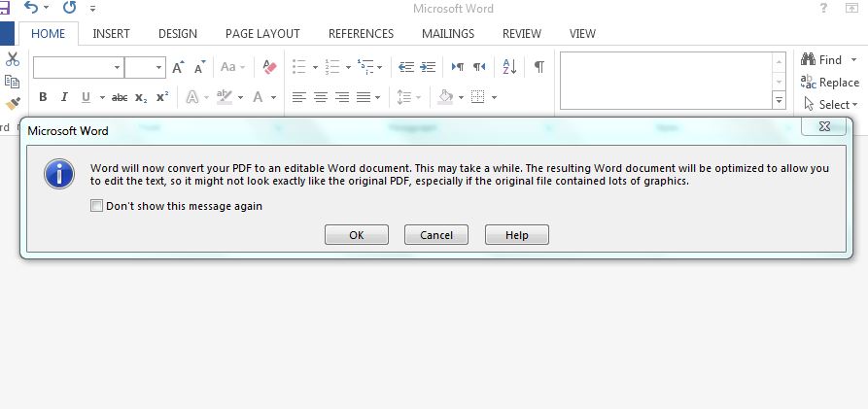Switch to the INSERT tab

(111, 34)
